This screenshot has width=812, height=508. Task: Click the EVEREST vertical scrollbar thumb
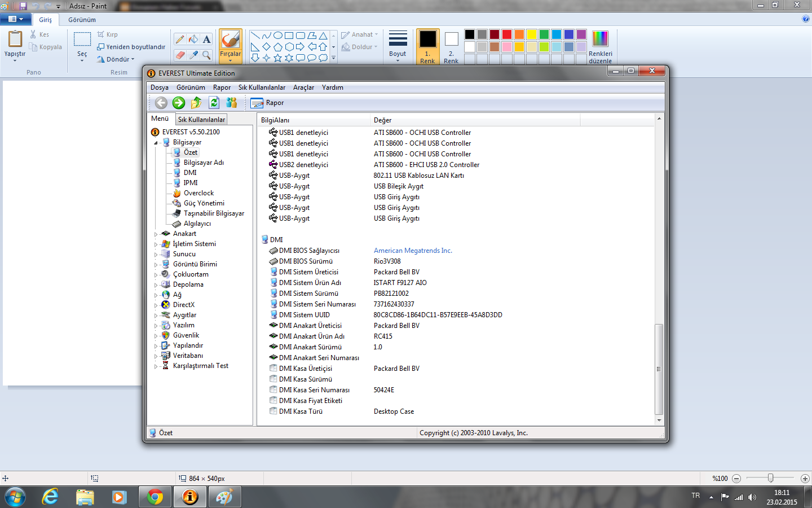pos(659,369)
